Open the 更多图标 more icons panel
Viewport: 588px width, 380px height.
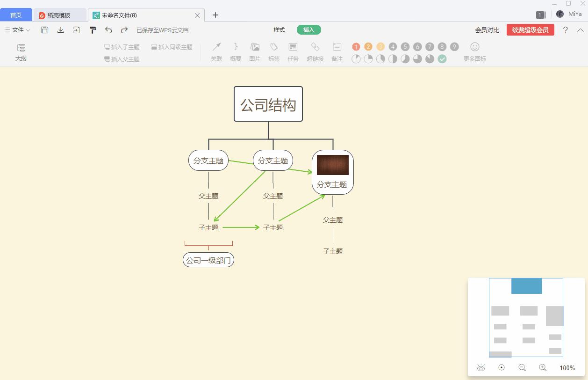[x=473, y=51]
